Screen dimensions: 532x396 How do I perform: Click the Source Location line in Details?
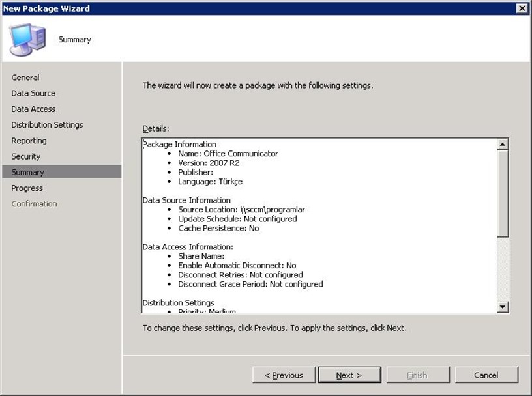click(241, 210)
